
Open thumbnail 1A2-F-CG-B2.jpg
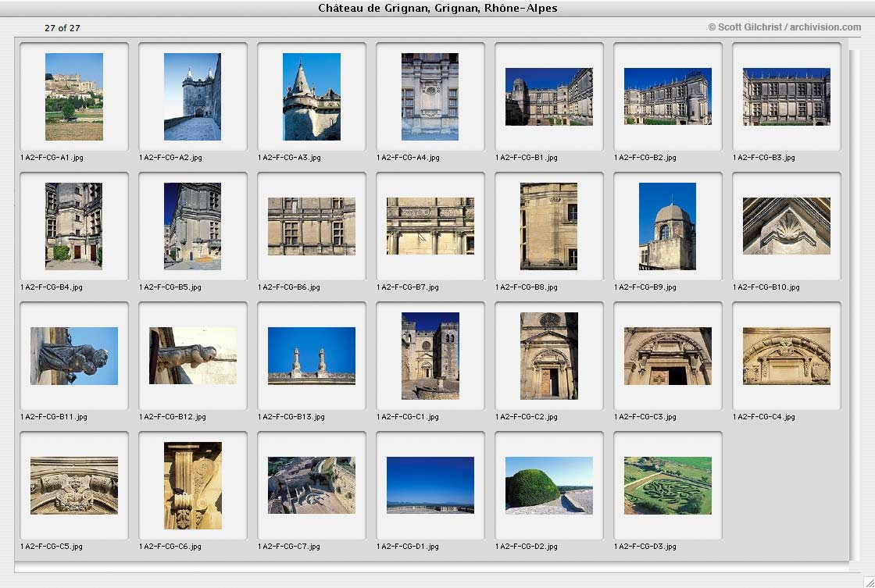tap(668, 97)
